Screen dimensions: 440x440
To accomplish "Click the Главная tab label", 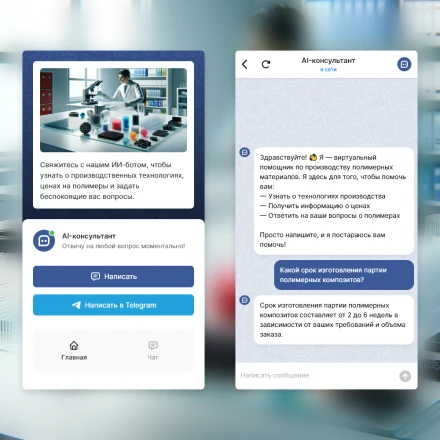I will tap(74, 357).
